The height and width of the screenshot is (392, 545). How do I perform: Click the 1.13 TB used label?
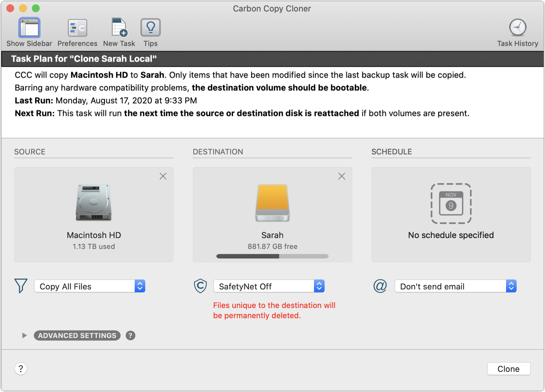coord(94,247)
